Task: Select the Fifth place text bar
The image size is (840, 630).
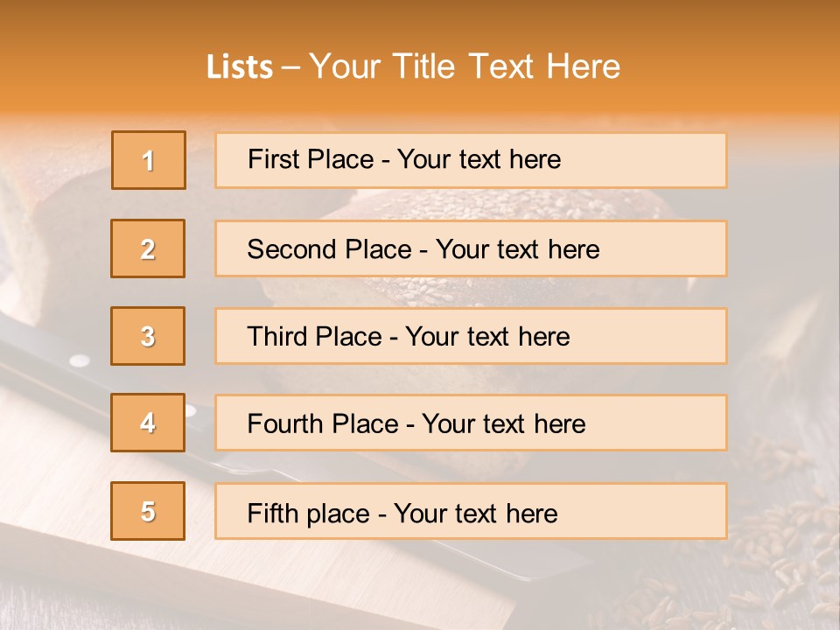Action: click(471, 511)
